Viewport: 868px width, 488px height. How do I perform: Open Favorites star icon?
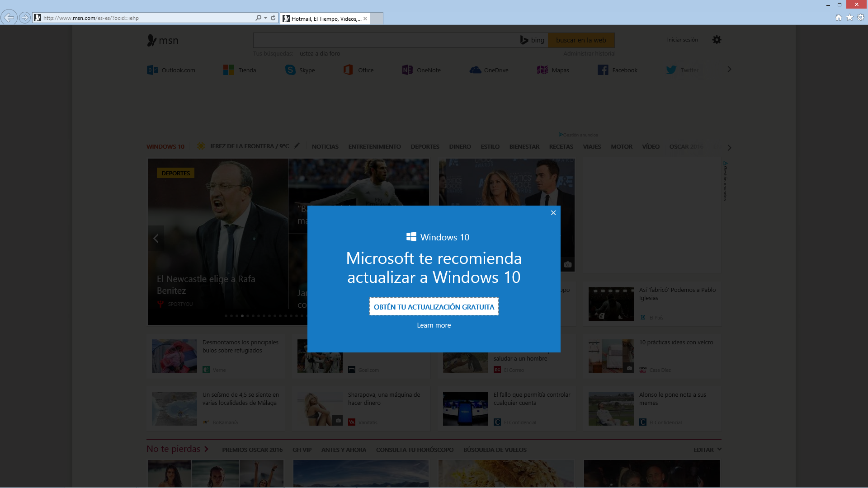coord(849,17)
